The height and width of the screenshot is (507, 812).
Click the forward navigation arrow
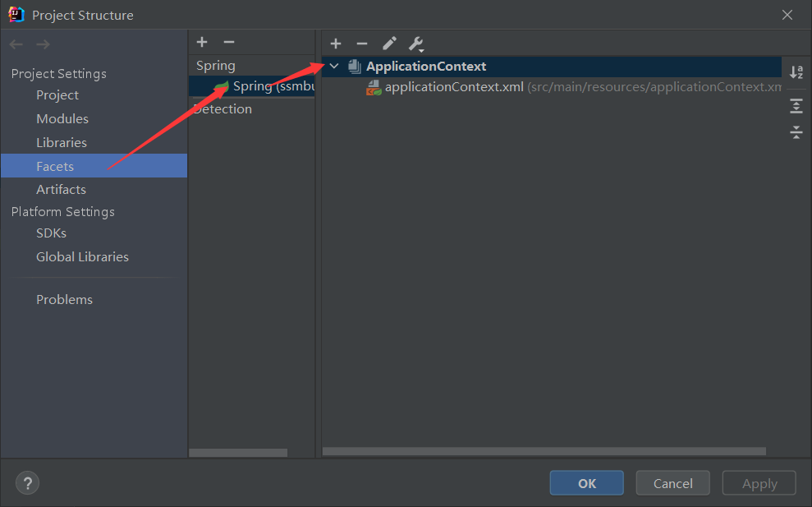(43, 44)
